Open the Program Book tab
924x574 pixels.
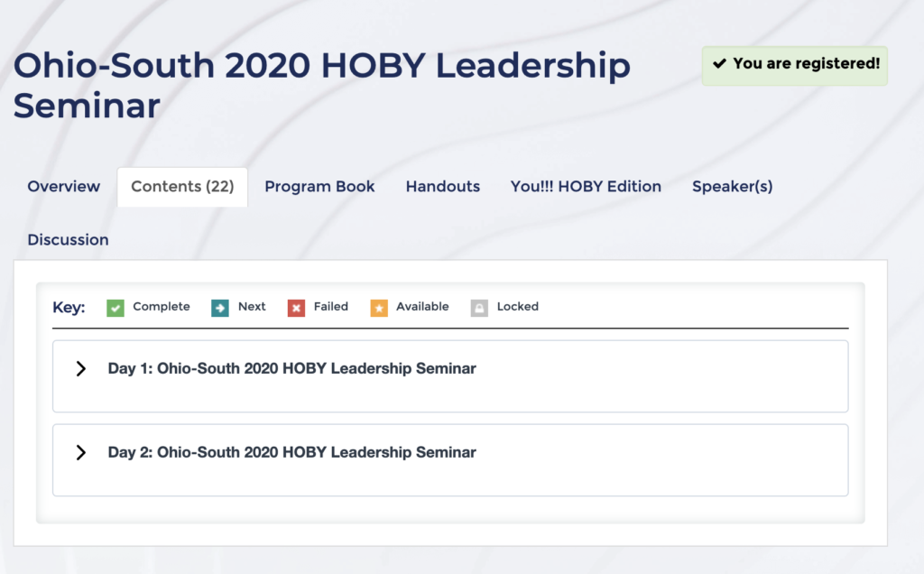click(319, 186)
